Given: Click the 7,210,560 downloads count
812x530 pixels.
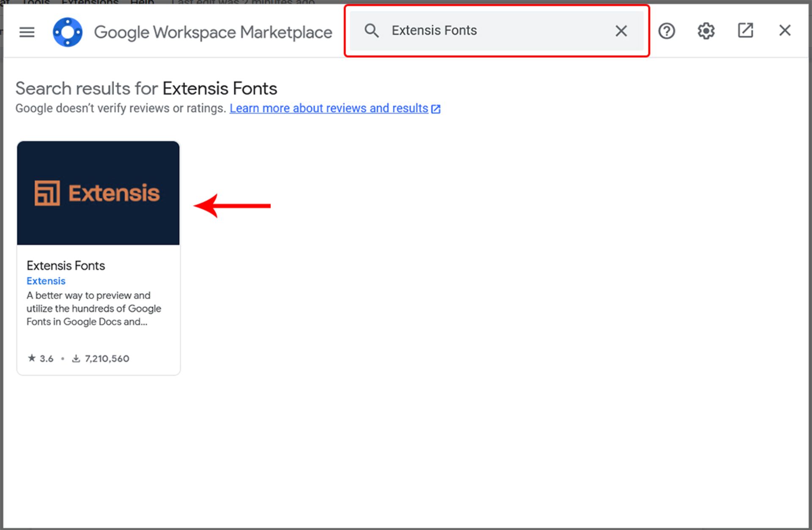Looking at the screenshot, I should 107,358.
